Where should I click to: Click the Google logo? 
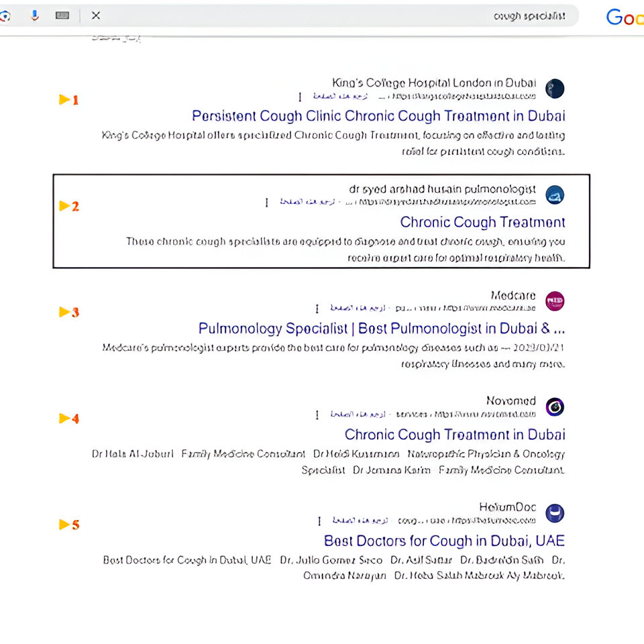[625, 17]
